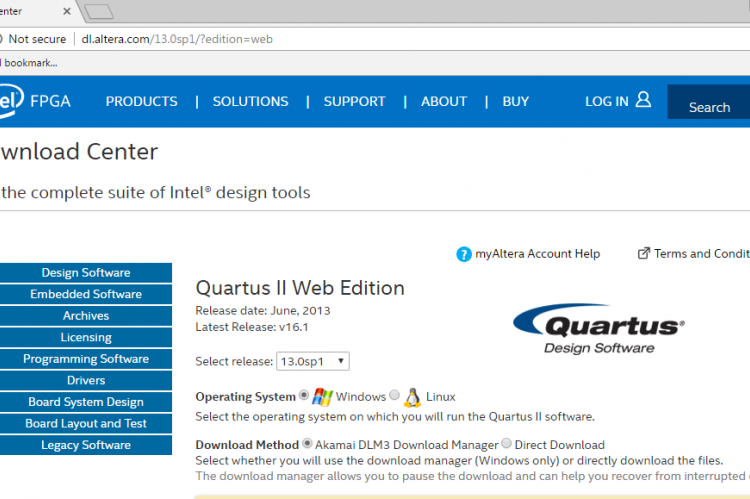
Task: Click the Release date: June, 2013 text
Action: (263, 310)
